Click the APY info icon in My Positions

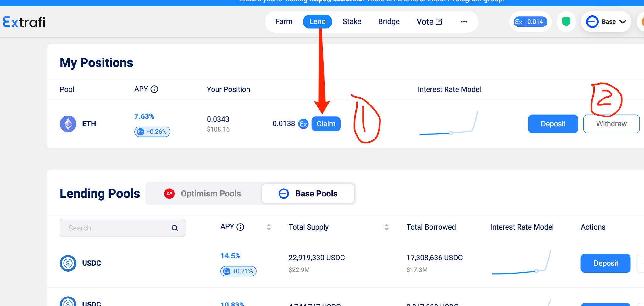coord(154,89)
